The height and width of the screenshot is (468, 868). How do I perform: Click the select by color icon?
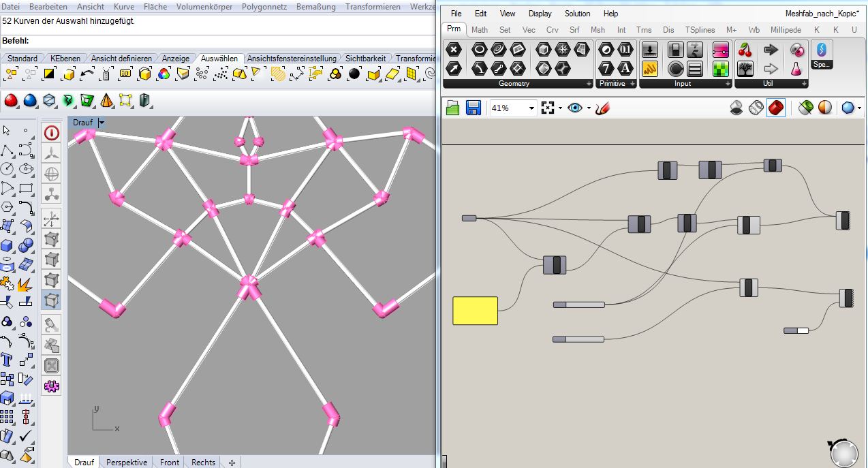164,74
